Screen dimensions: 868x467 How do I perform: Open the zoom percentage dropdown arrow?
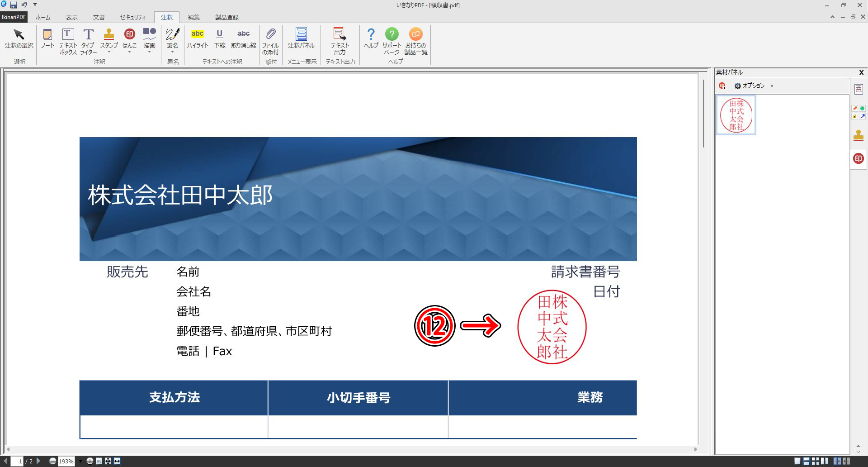point(80,461)
